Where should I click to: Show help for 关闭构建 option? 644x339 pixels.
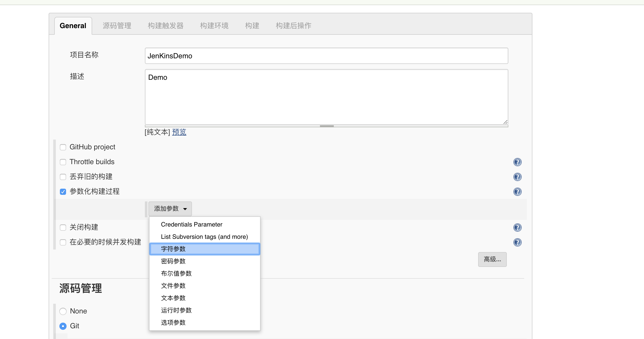tap(517, 228)
